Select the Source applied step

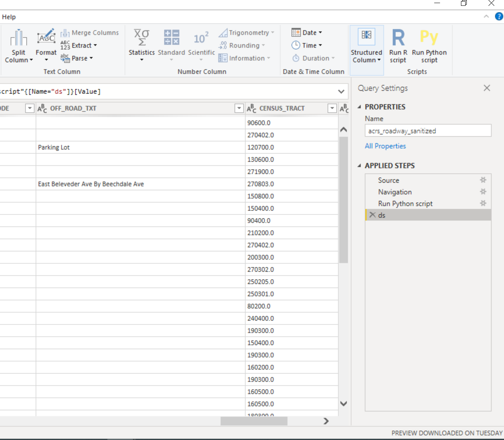click(428, 180)
